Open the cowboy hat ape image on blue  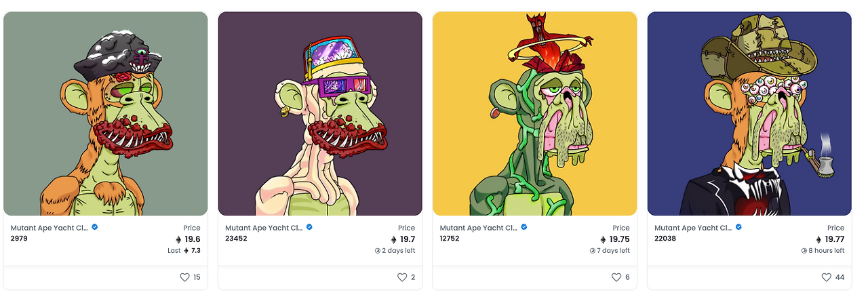coord(749,113)
